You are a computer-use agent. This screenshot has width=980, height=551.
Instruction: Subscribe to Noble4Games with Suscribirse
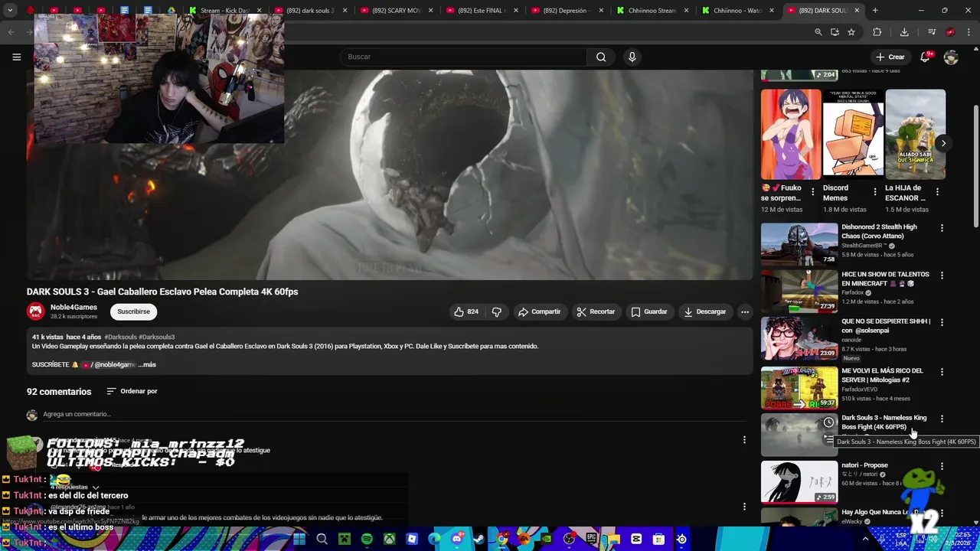coord(134,311)
